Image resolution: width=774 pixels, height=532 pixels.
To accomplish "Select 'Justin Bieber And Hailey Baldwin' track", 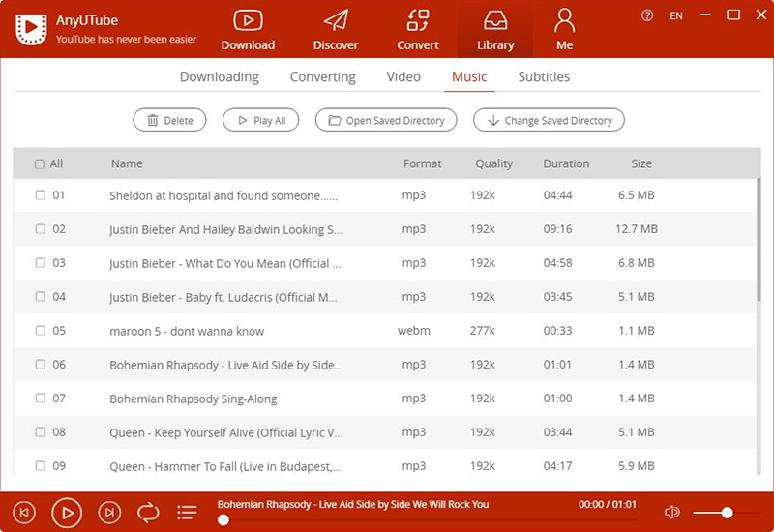I will [225, 229].
